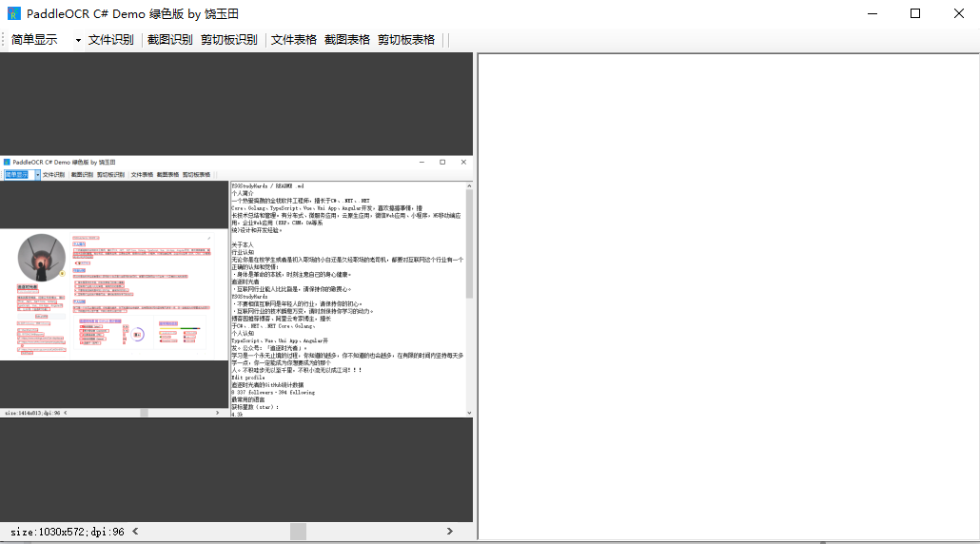Select 剪切板识别 in the main toolbar
The image size is (980, 544).
pyautogui.click(x=228, y=40)
